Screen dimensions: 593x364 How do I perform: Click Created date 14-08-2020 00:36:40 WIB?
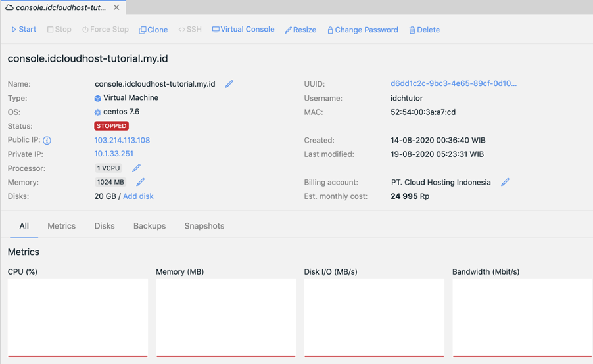click(438, 140)
